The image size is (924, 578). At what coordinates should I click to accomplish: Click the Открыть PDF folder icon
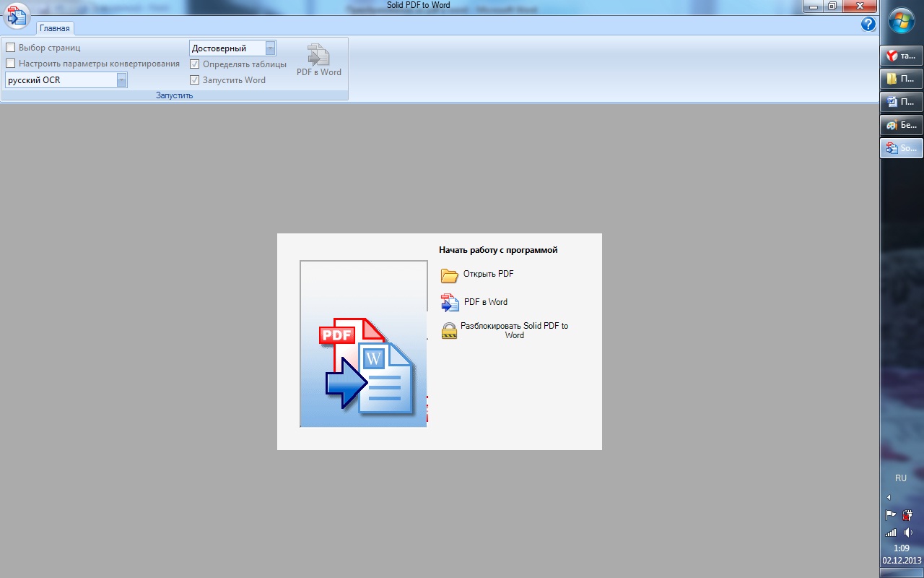[450, 275]
